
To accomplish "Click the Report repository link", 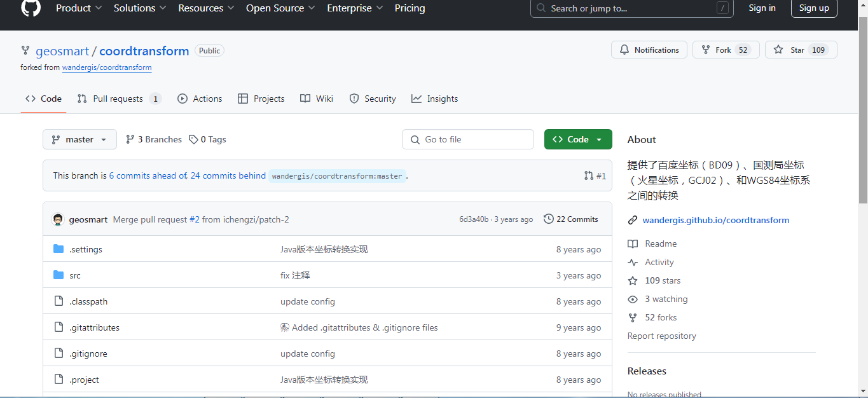I will point(662,336).
